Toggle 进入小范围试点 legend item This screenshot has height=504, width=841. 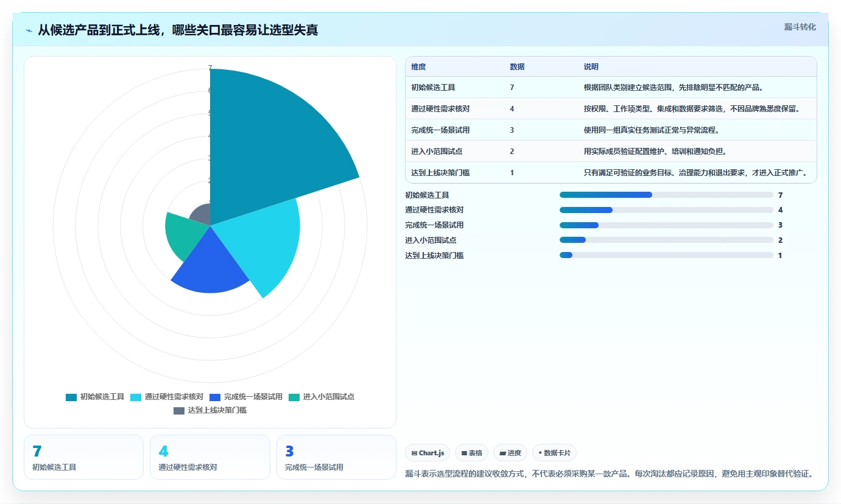click(x=322, y=397)
